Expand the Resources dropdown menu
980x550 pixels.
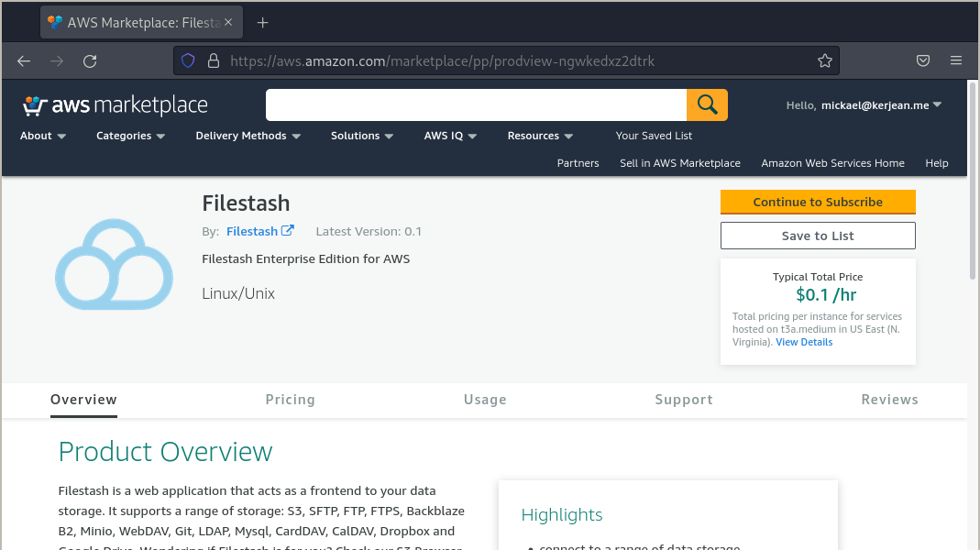click(540, 136)
